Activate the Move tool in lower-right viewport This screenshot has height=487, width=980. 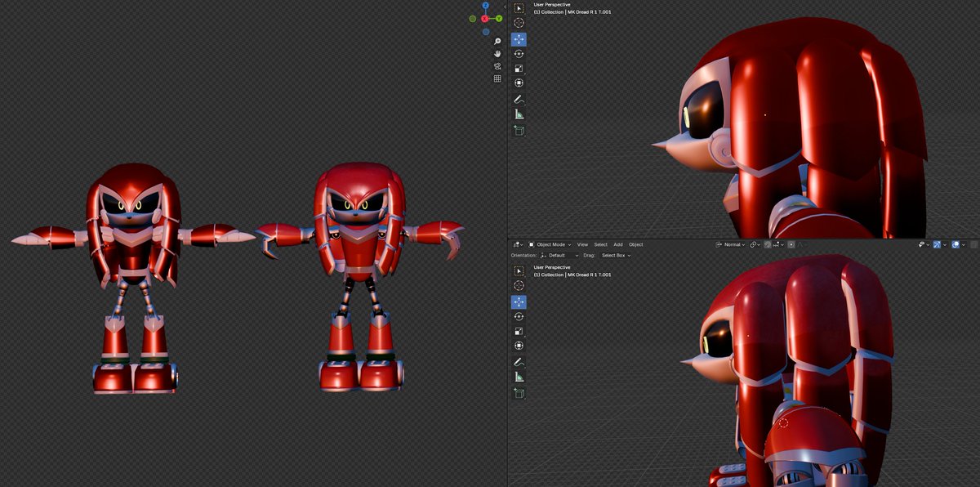coord(519,302)
